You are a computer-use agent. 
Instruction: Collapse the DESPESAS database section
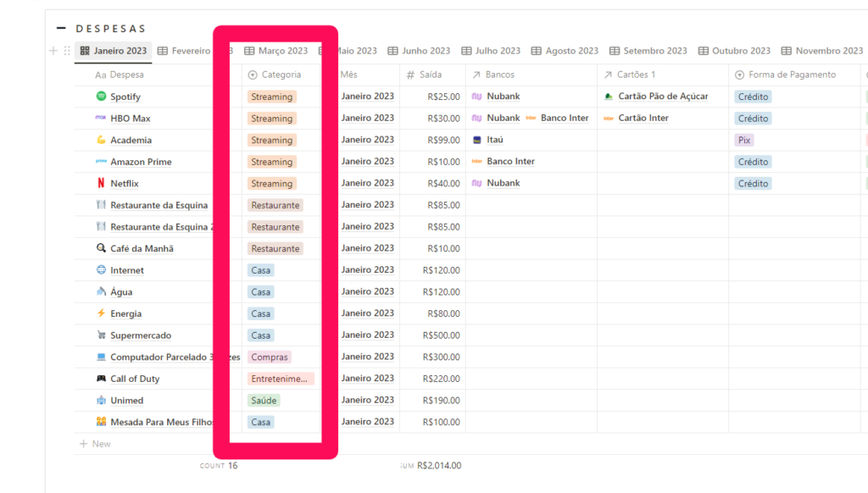coord(59,27)
